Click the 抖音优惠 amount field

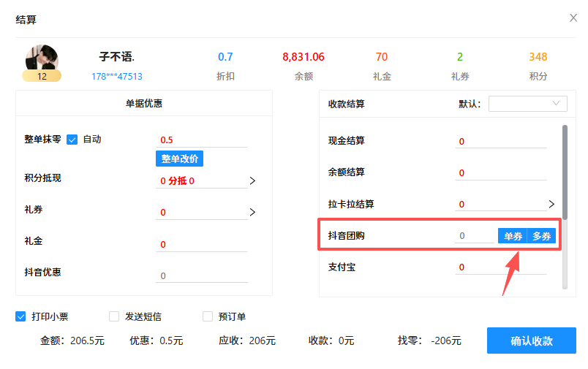click(202, 275)
